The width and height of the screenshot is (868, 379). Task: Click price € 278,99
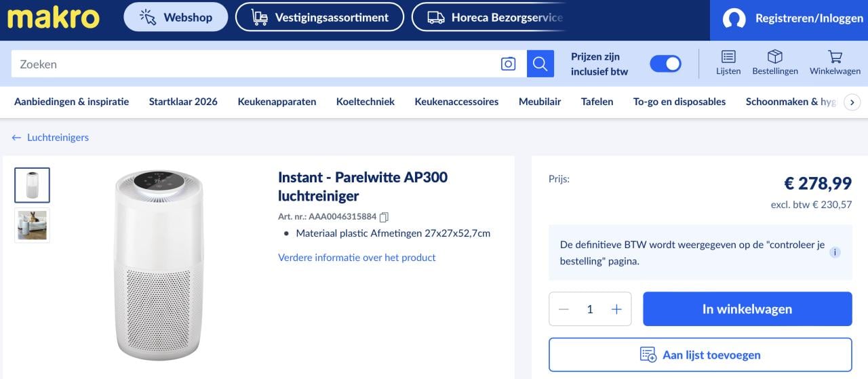click(x=818, y=183)
